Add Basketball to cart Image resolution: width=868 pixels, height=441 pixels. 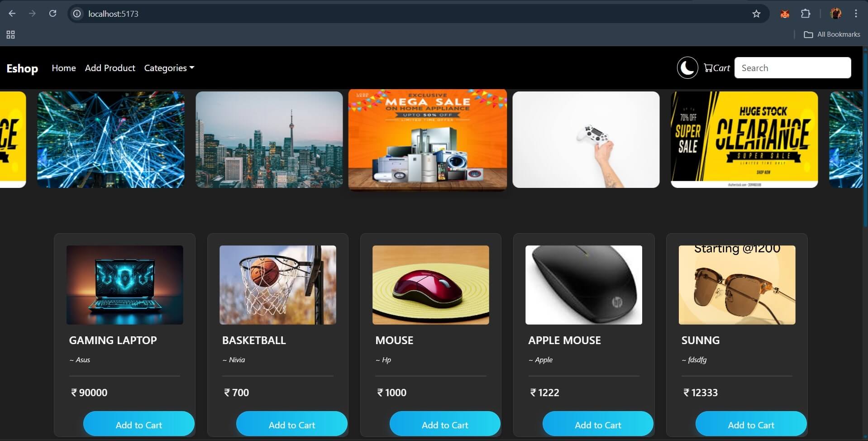292,424
